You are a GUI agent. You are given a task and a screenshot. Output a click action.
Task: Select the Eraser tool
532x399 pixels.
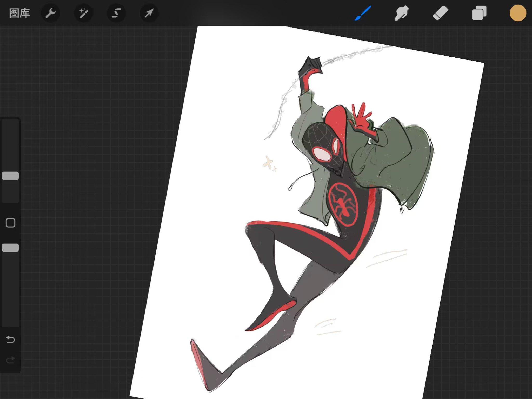[440, 13]
